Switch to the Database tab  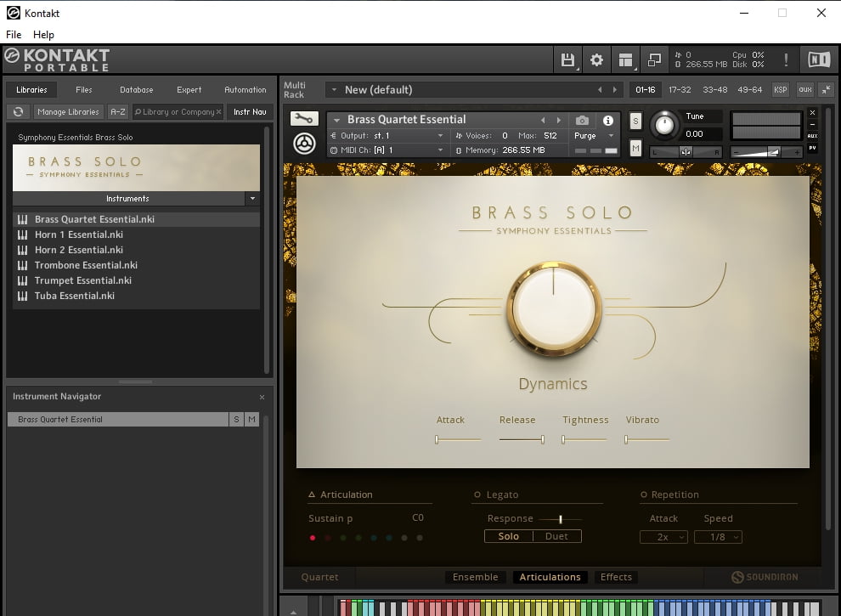coord(136,89)
